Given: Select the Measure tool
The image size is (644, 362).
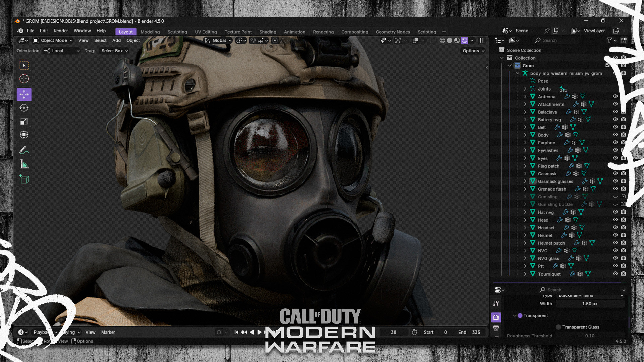Looking at the screenshot, I should tap(24, 164).
